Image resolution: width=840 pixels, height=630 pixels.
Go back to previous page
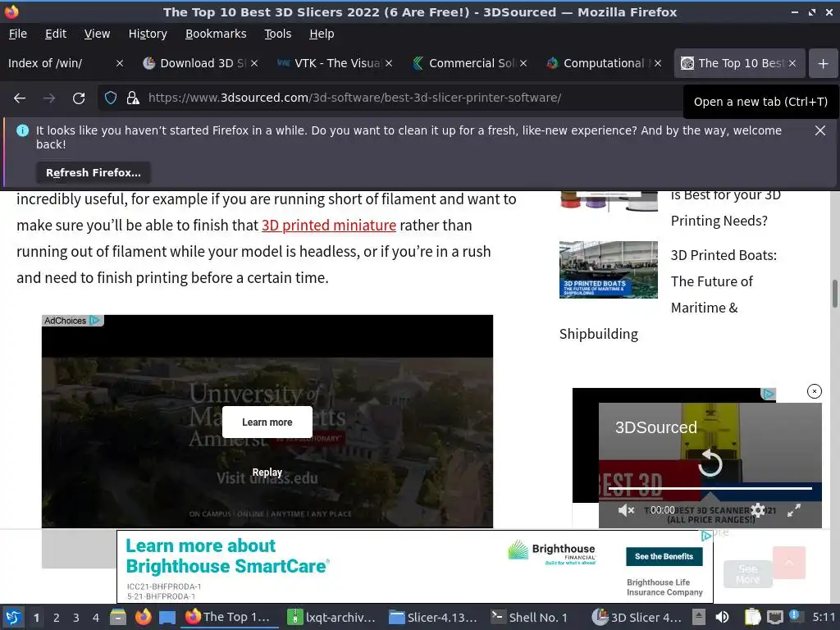20,98
